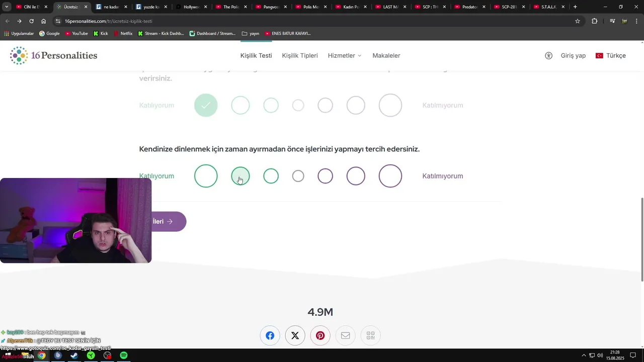The height and width of the screenshot is (362, 644).
Task: Switch to the Predator browser tab
Action: pos(470,7)
